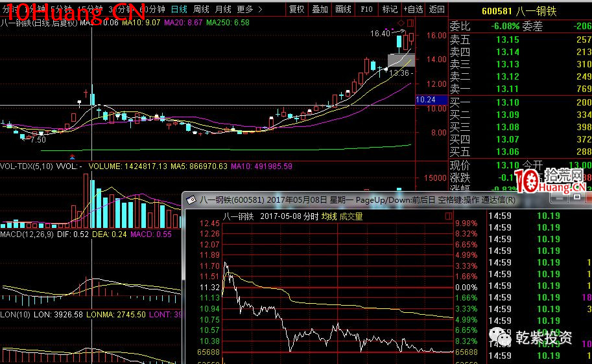Click the 11.32 baseline price on popup axis

[209, 288]
